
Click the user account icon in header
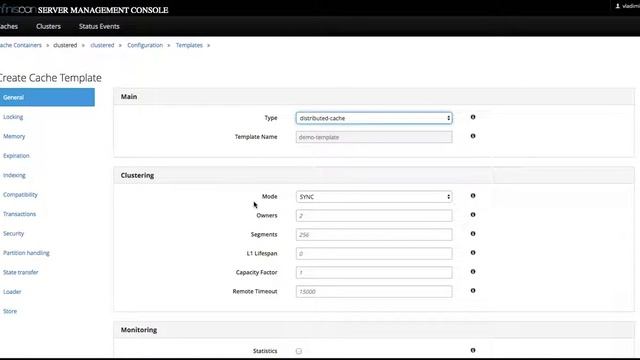coord(618,6)
